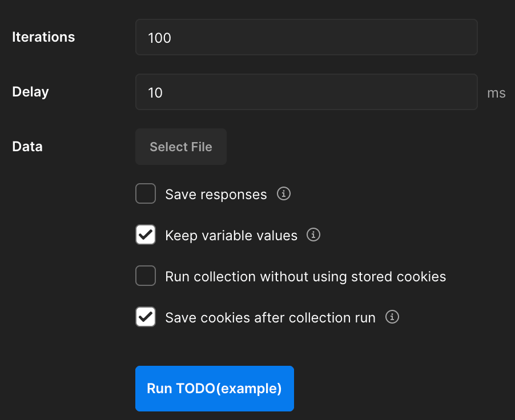Disable Save cookies after collection run checkbox

point(146,317)
